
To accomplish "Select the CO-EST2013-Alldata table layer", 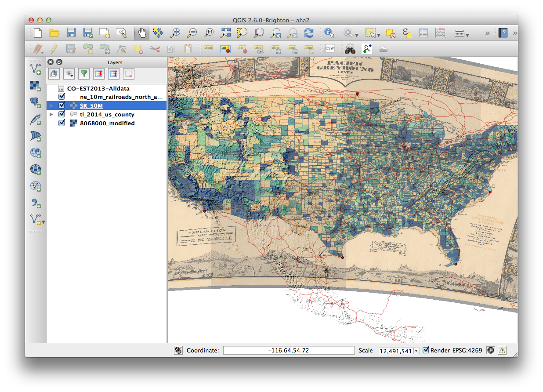I will point(98,88).
